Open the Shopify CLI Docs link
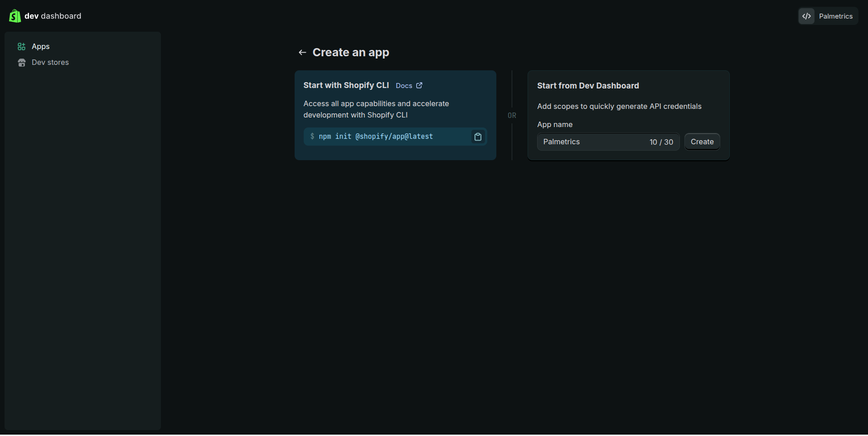Screen dimensions: 868x436 pyautogui.click(x=404, y=86)
